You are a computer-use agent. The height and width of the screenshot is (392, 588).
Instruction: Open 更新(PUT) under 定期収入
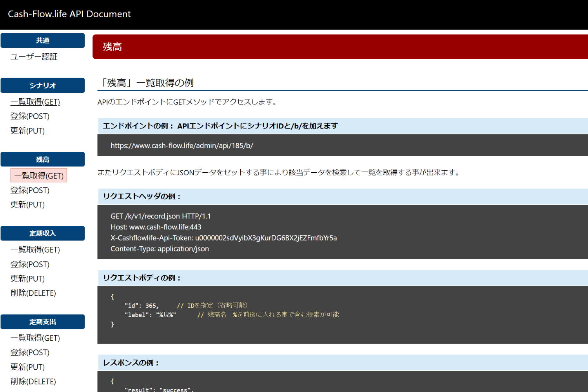click(x=28, y=279)
